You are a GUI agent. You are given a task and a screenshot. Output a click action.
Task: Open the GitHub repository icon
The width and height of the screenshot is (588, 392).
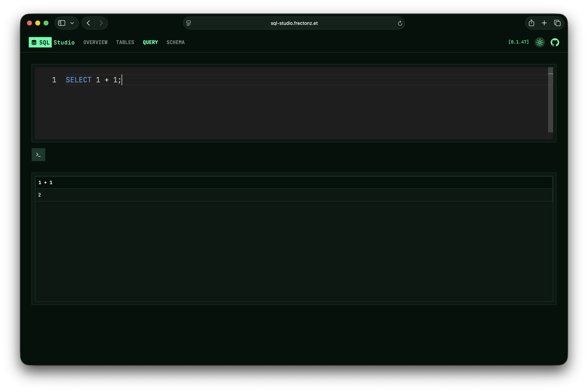[555, 42]
